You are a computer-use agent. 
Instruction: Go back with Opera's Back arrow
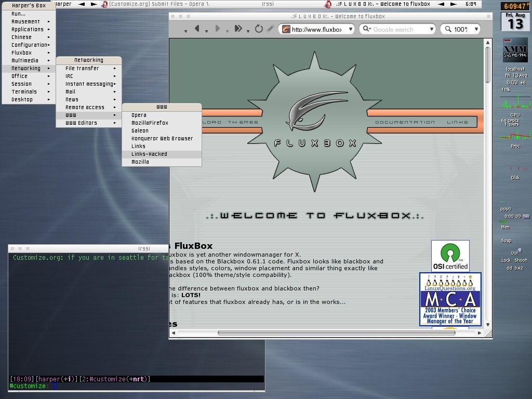coord(197,29)
